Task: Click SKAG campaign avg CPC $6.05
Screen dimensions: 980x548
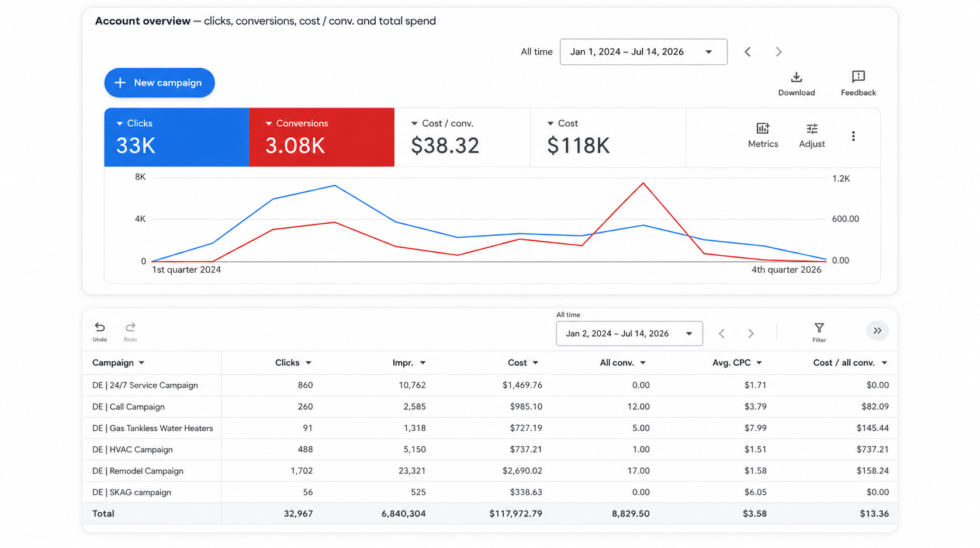Action: 755,492
